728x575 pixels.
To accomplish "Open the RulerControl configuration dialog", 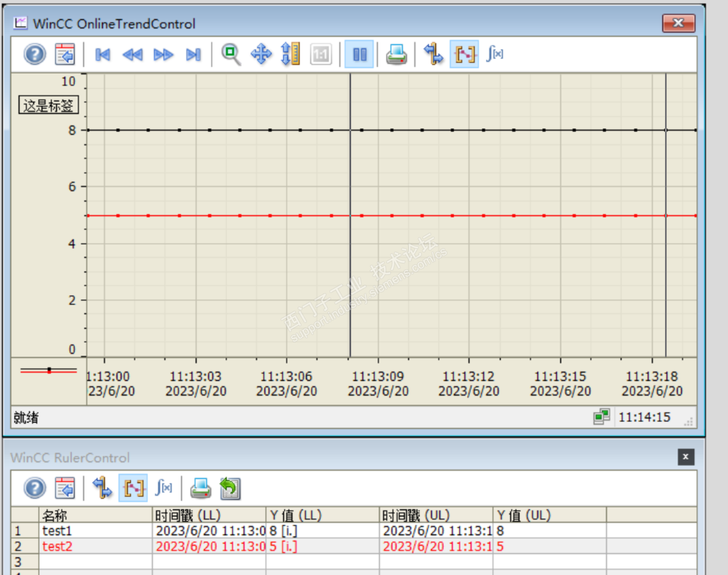I will [x=65, y=488].
